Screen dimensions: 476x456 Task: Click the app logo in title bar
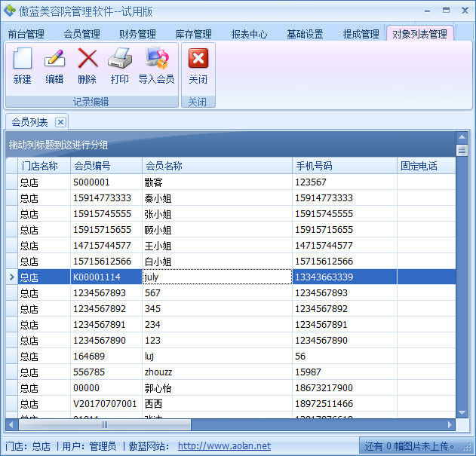pos(10,11)
